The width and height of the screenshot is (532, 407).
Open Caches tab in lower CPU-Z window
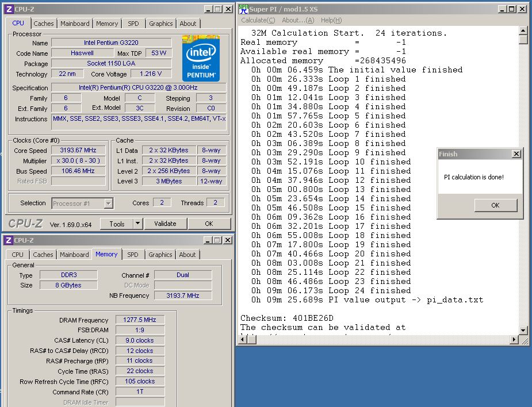[x=43, y=254]
